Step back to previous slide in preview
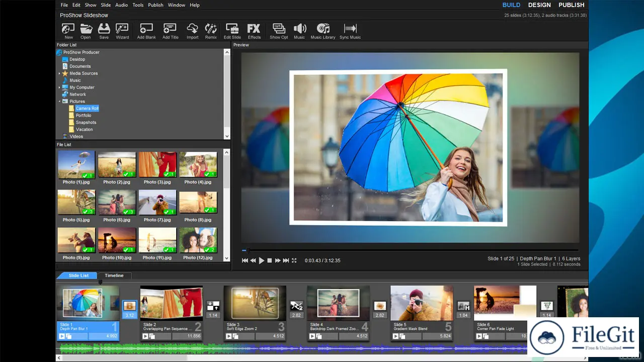The image size is (644, 362). coord(253,260)
